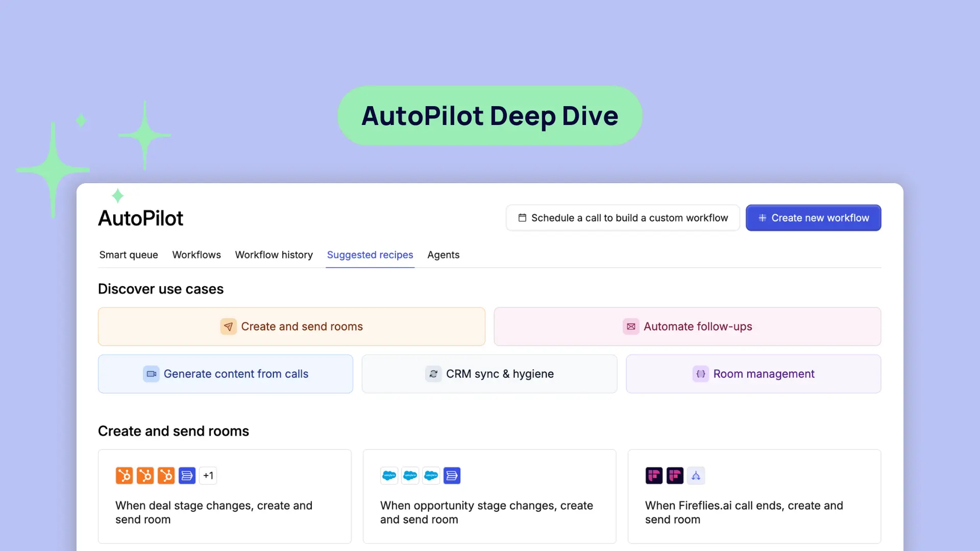The image size is (980, 551).
Task: Click the curly braces Room management icon
Action: tap(701, 374)
